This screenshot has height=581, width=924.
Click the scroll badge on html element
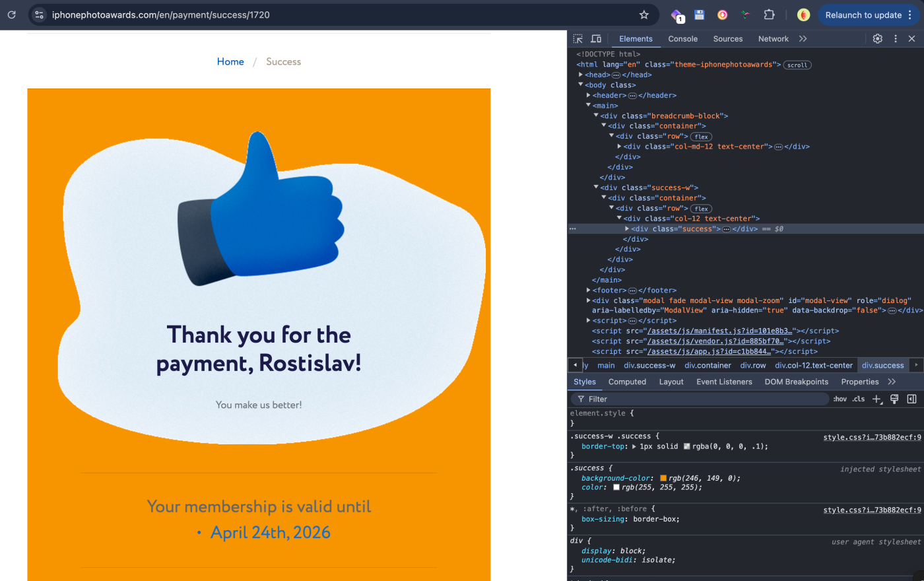(797, 65)
